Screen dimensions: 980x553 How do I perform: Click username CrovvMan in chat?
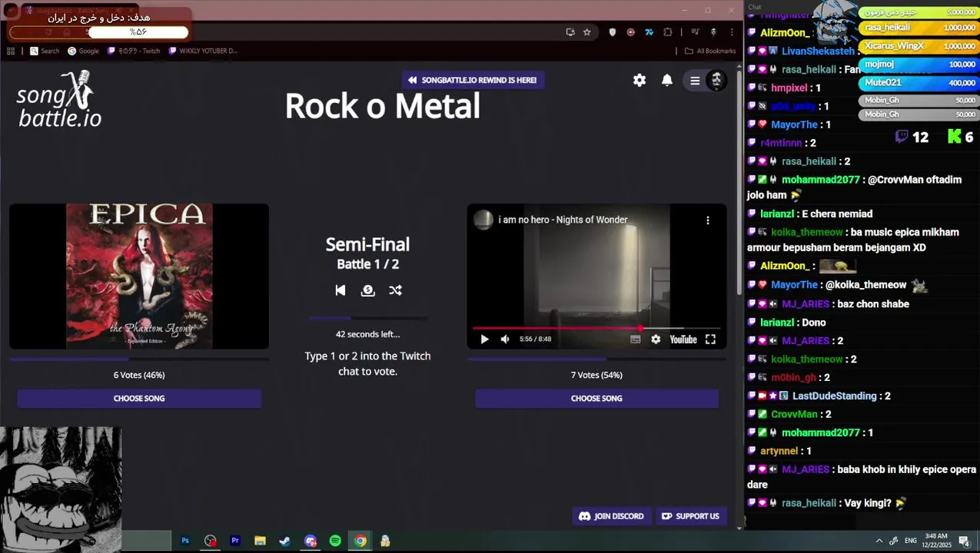[794, 414]
